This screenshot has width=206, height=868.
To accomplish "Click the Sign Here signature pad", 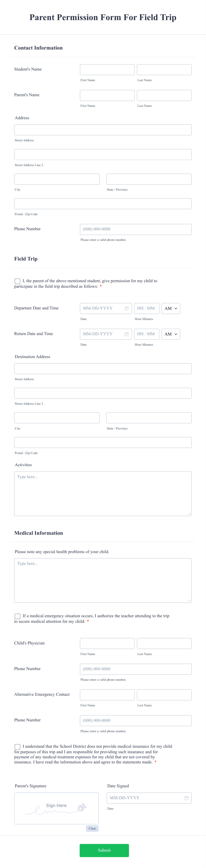I will [56, 808].
